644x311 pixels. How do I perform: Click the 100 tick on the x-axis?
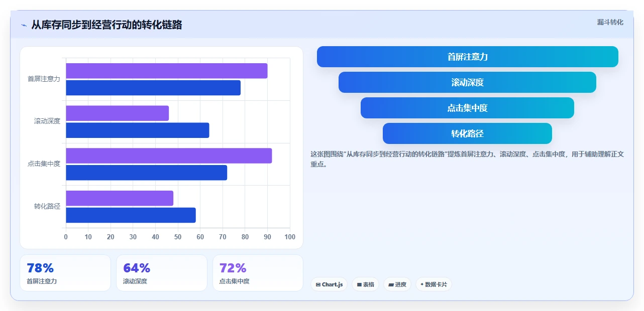point(290,237)
